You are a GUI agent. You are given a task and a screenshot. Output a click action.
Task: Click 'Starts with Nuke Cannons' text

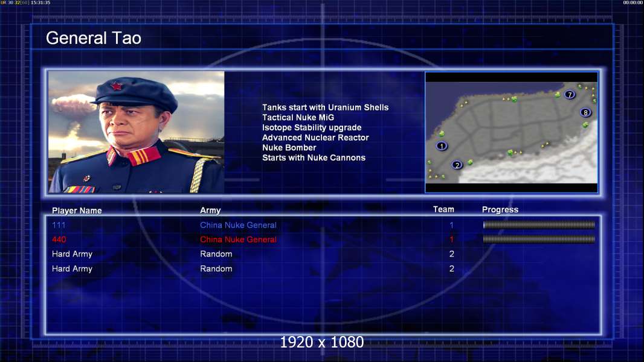click(x=314, y=158)
